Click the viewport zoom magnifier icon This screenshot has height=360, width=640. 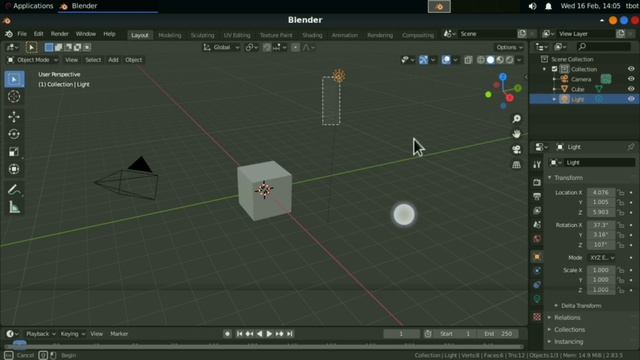(x=516, y=119)
